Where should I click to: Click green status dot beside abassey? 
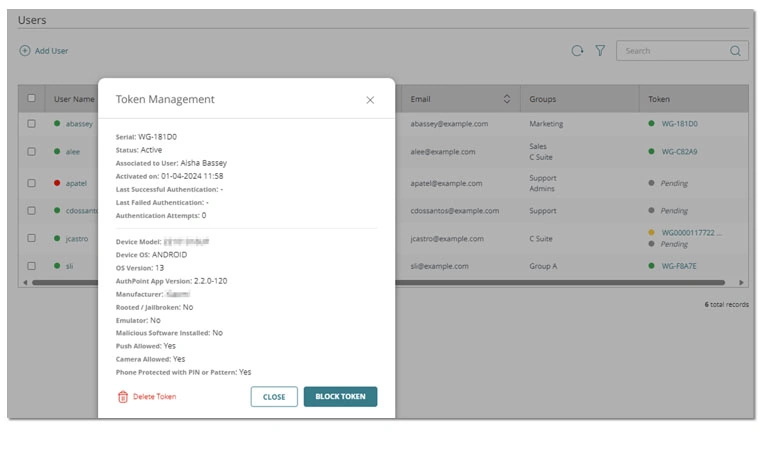[57, 124]
